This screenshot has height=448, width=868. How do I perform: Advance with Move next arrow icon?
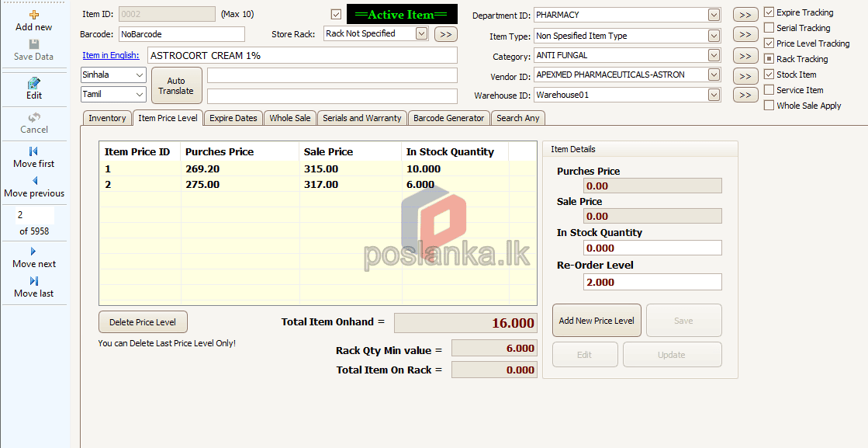[x=34, y=252]
